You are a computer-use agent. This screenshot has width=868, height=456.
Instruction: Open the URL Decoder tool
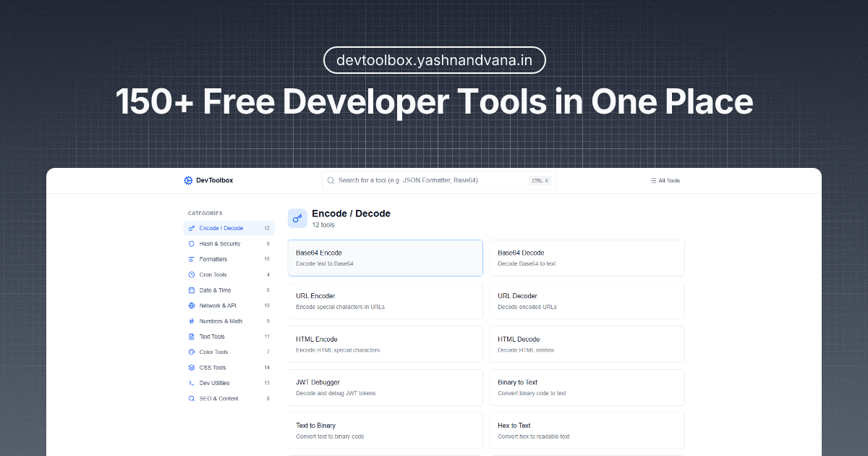[587, 300]
